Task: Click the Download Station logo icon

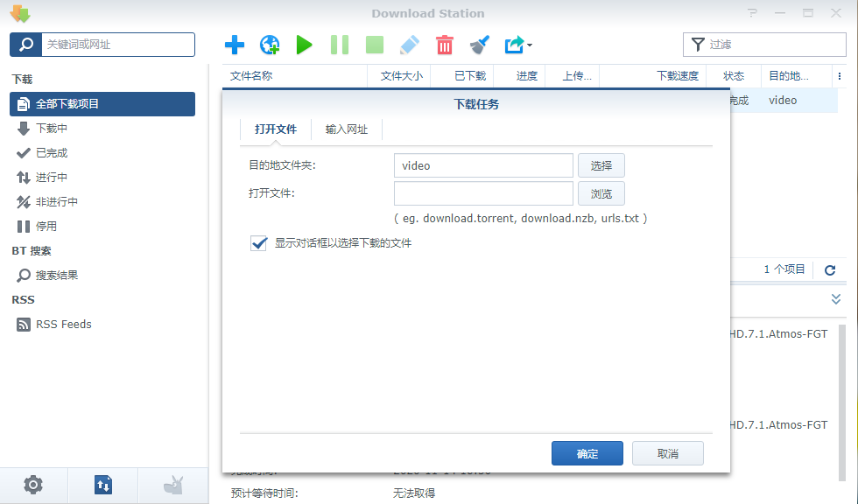Action: pos(20,14)
